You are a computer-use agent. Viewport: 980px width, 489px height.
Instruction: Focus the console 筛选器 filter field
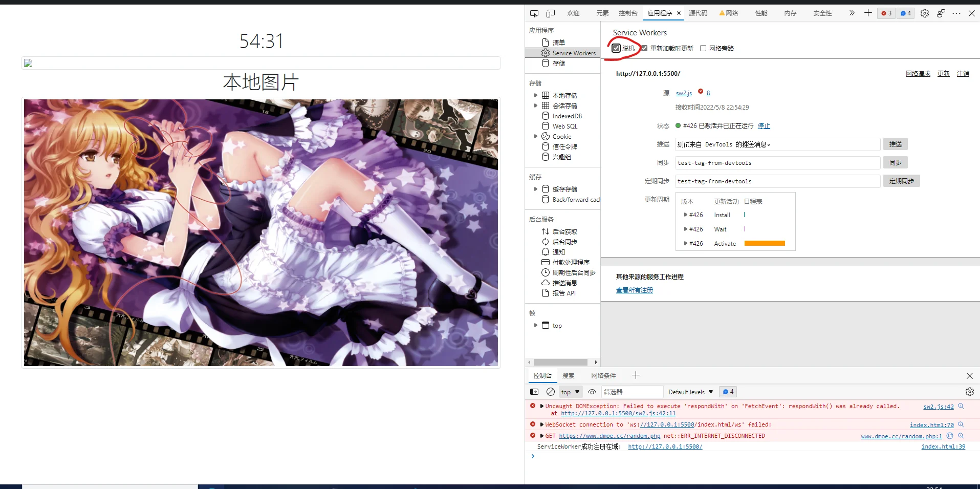point(632,392)
